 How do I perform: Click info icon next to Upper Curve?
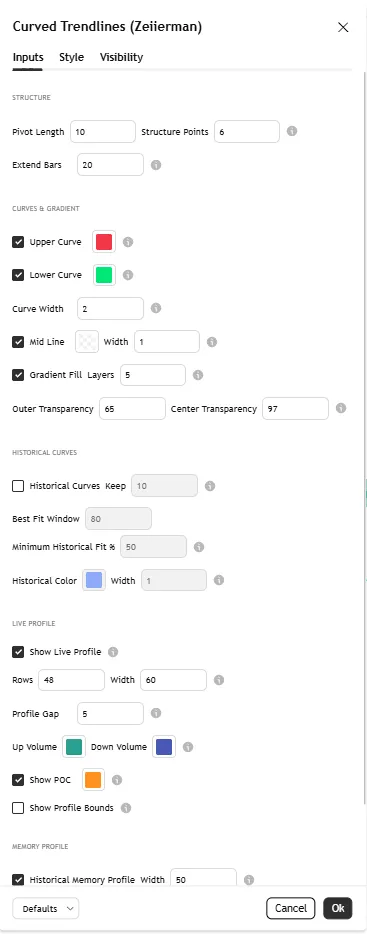click(128, 242)
